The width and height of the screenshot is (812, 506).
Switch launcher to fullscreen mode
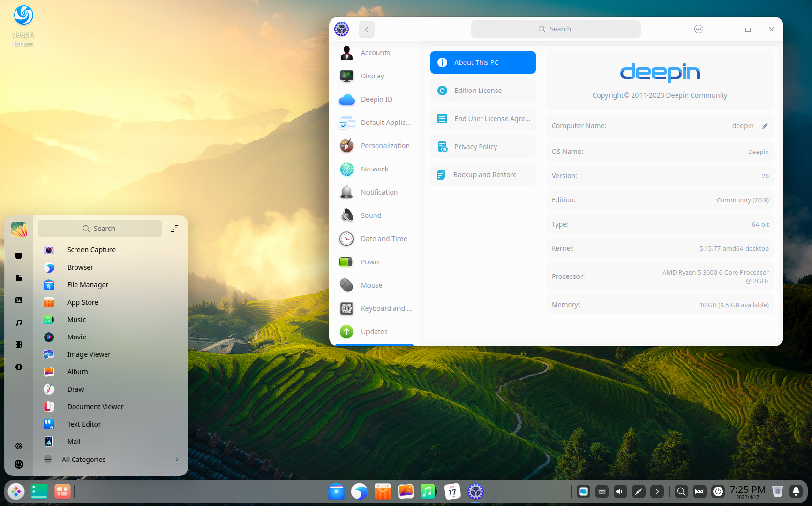175,229
